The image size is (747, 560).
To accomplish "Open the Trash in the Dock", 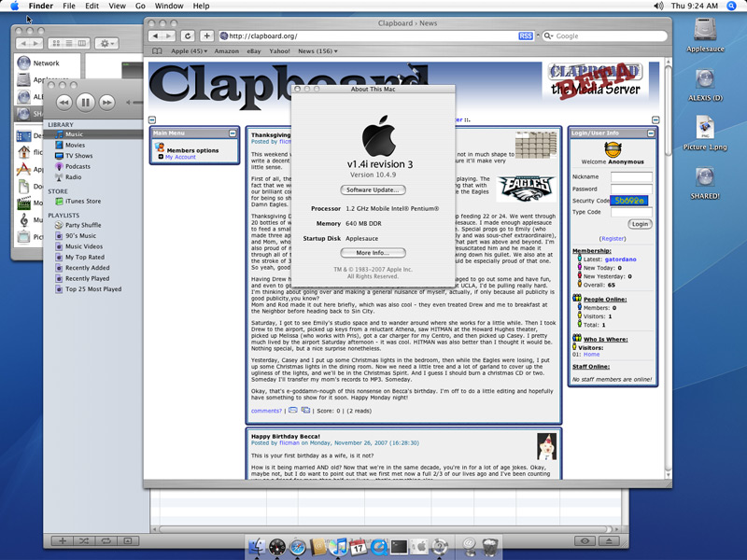I will click(x=489, y=547).
